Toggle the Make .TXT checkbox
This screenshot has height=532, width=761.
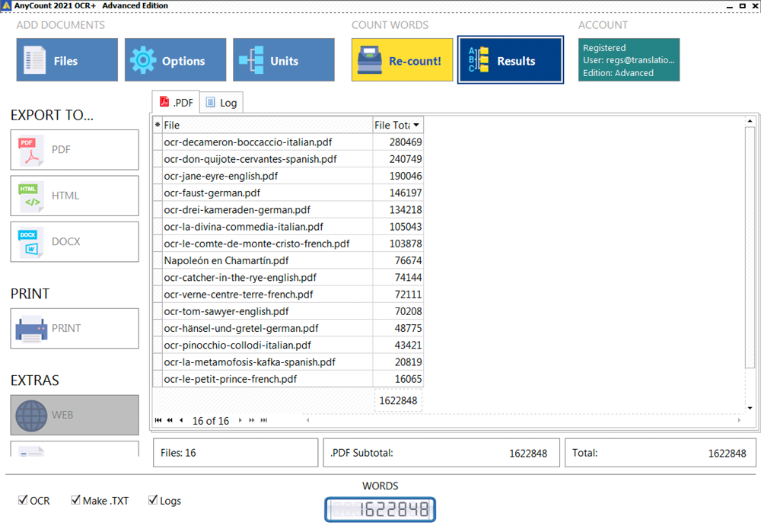[x=75, y=500]
